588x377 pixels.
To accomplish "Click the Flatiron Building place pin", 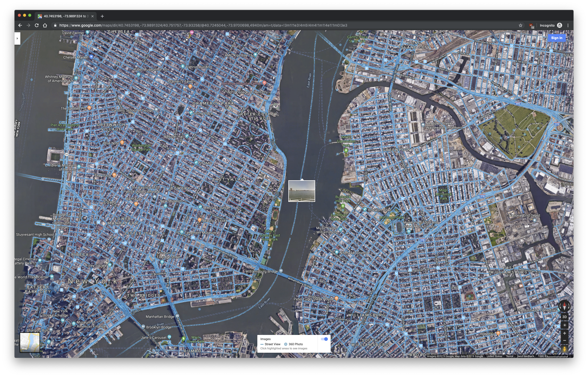I will pyautogui.click(x=183, y=66).
